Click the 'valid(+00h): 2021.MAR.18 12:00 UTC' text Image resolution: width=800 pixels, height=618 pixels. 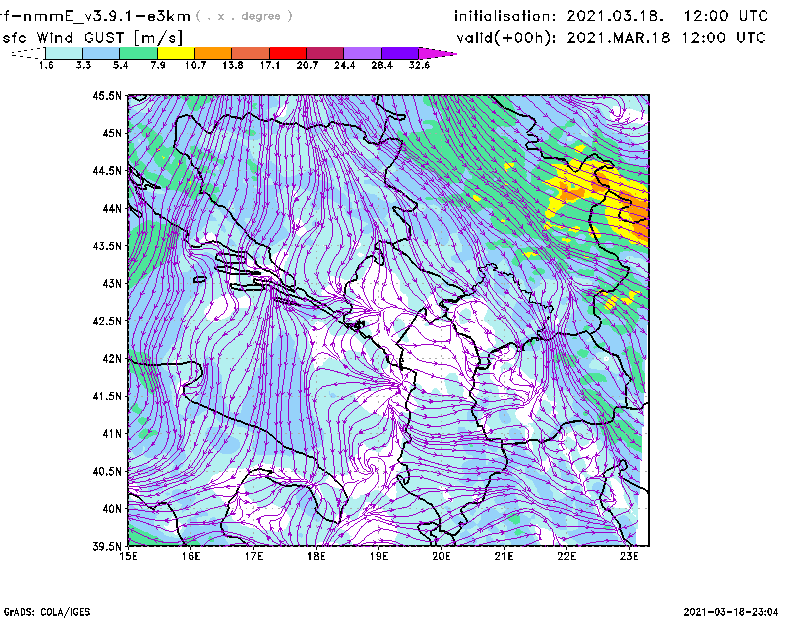(611, 38)
